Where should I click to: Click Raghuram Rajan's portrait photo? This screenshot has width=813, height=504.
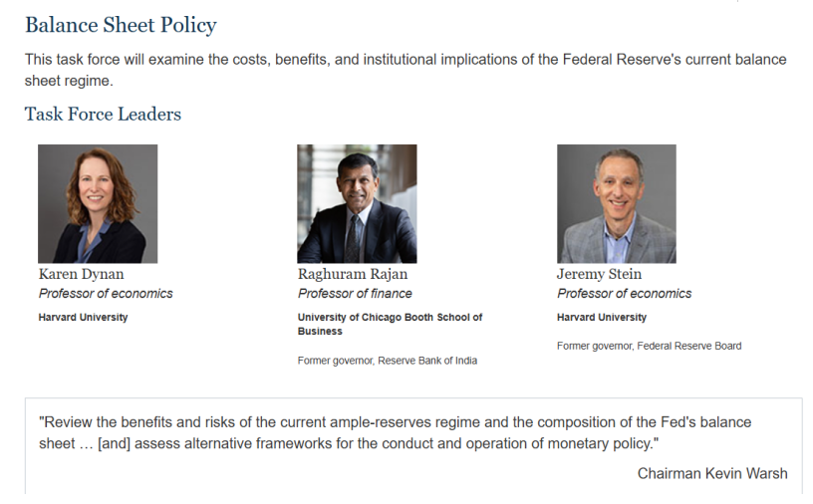click(x=357, y=204)
